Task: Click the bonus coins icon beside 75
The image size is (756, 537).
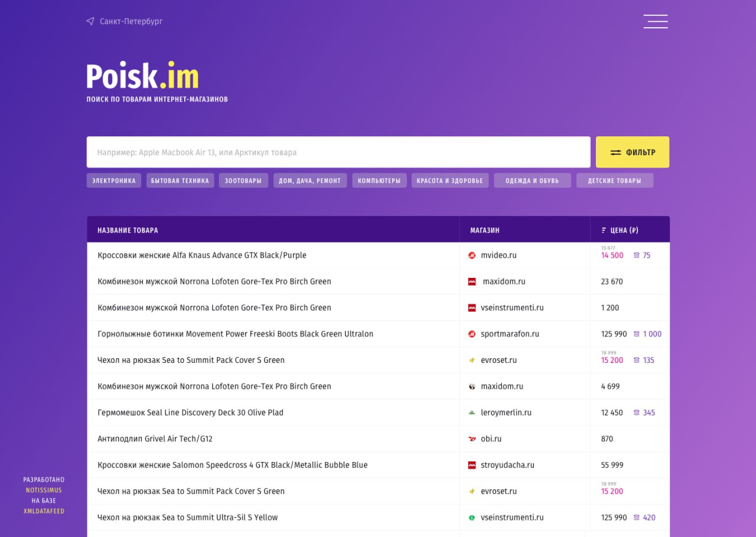Action: (637, 256)
